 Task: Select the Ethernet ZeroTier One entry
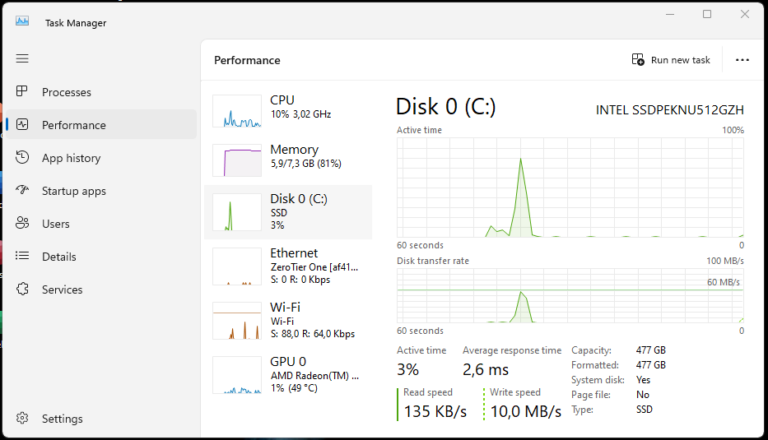[x=288, y=266]
